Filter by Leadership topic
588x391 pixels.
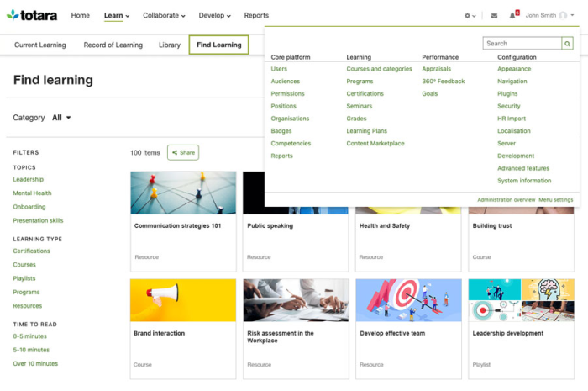[x=28, y=179]
